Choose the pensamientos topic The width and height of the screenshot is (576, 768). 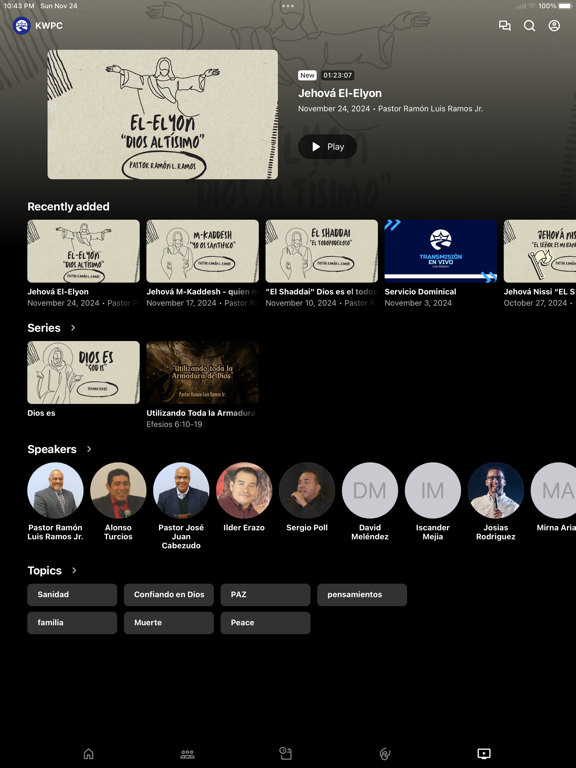[362, 595]
